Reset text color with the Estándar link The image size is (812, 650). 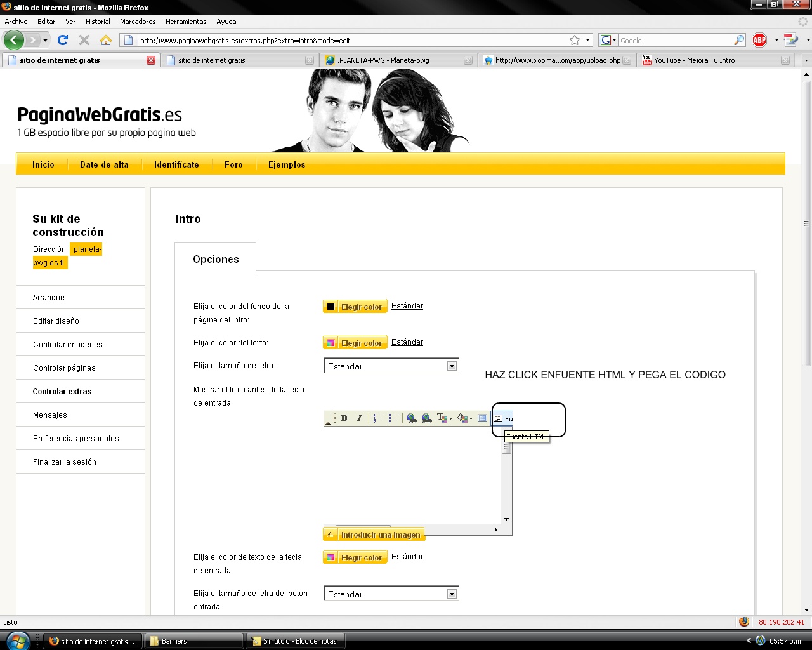pyautogui.click(x=407, y=342)
